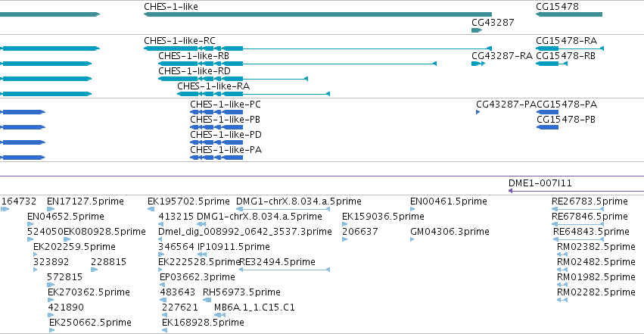Click the EK080928.5prime EST label

coord(104,232)
